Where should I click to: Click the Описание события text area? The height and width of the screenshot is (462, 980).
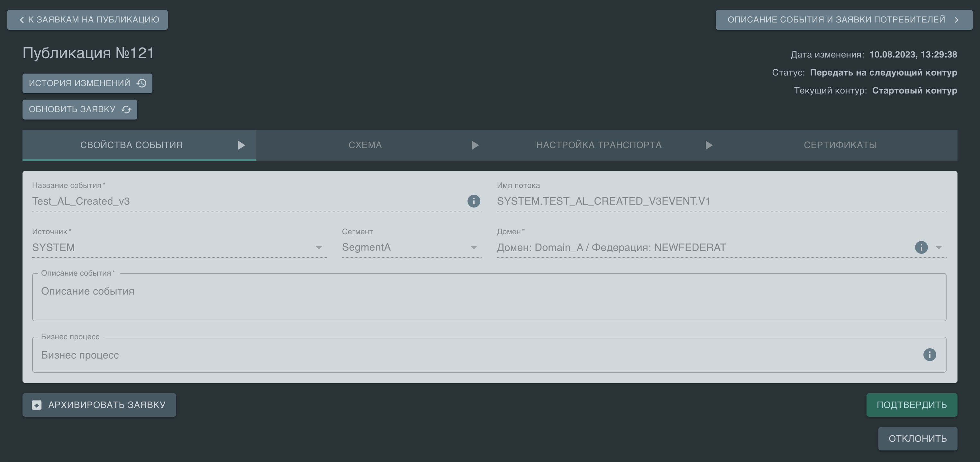point(489,298)
